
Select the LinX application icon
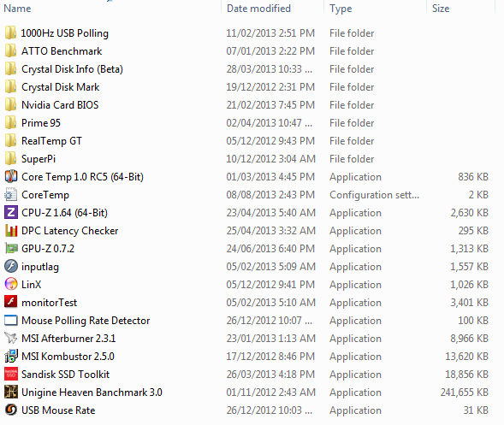coord(11,284)
